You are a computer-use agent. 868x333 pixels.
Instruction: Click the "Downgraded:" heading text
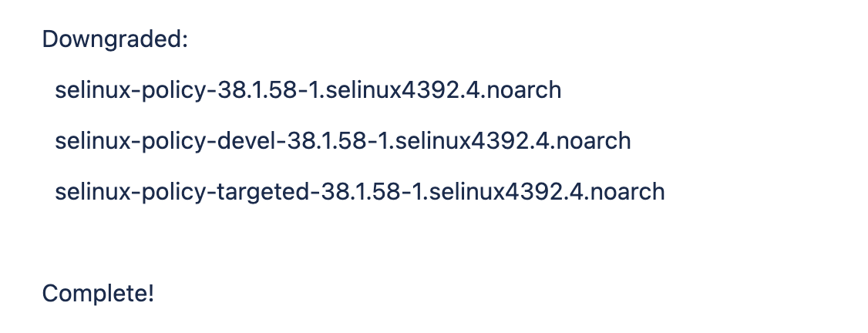coord(115,39)
